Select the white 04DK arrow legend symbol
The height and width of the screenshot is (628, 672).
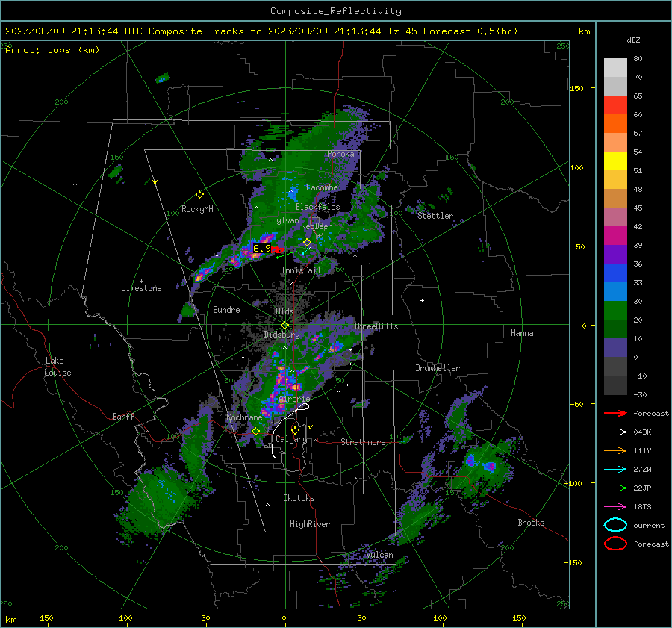615,432
